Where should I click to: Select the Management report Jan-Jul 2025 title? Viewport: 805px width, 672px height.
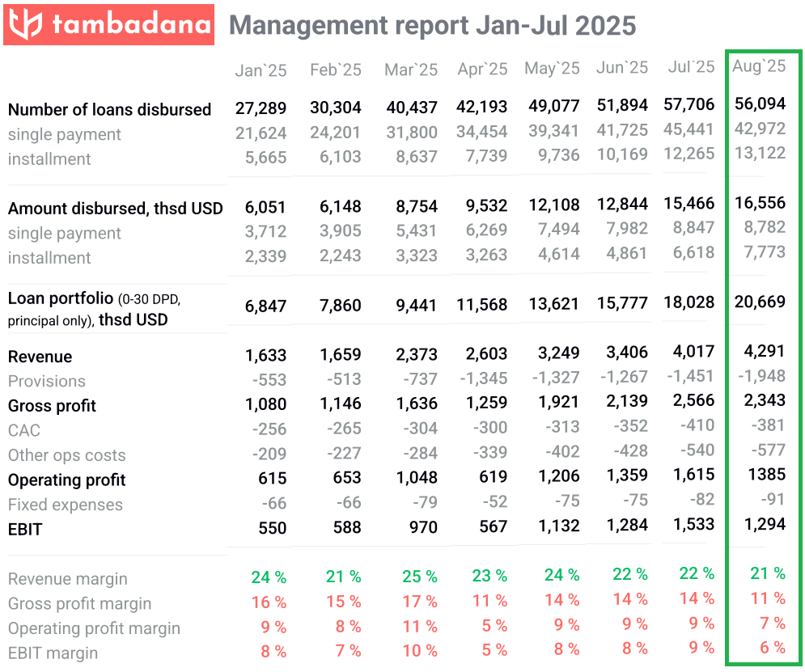432,26
